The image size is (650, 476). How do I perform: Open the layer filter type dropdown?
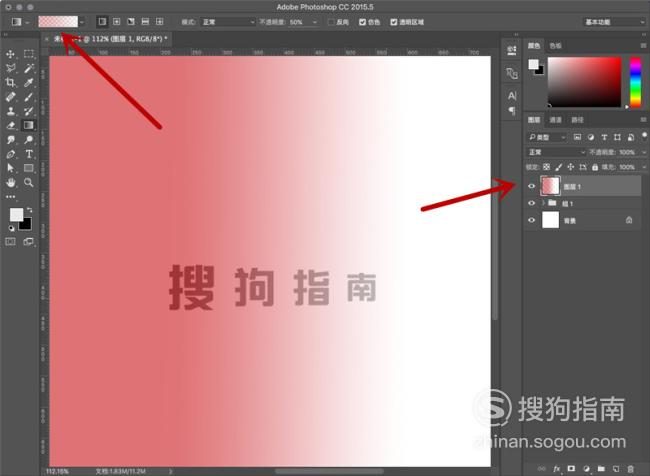point(546,137)
